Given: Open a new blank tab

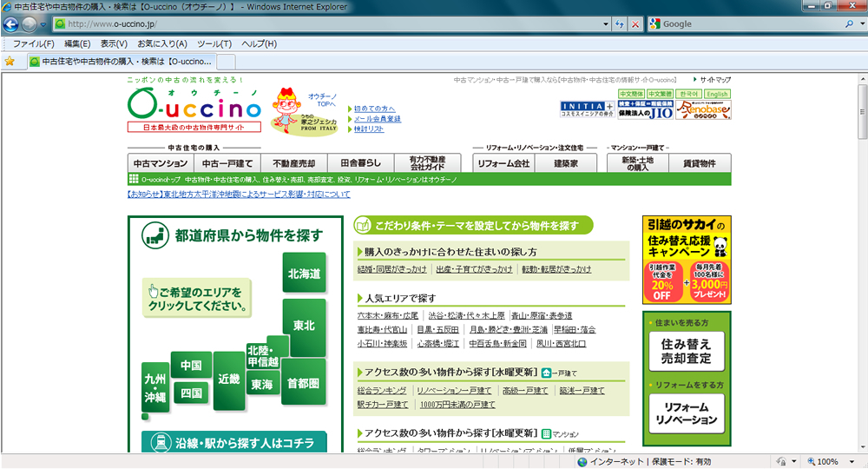Looking at the screenshot, I should pyautogui.click(x=226, y=62).
